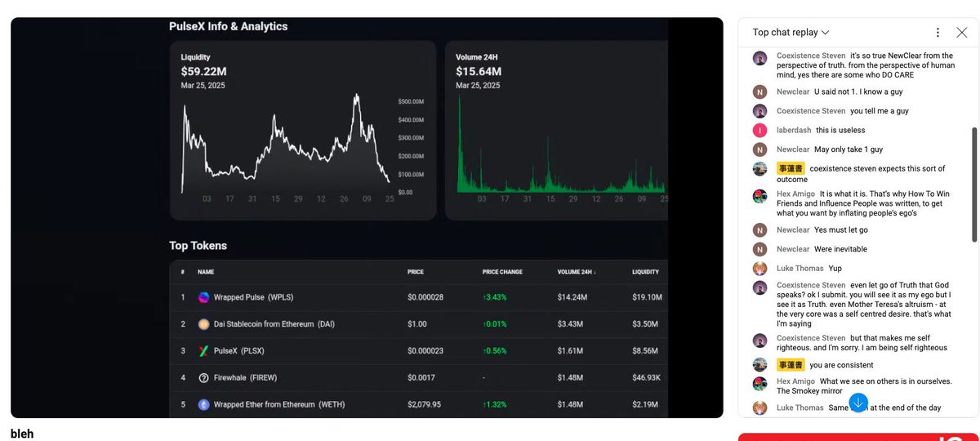Open the Wrapped Pulse (WPLS) row
980x441 pixels.
coord(419,297)
